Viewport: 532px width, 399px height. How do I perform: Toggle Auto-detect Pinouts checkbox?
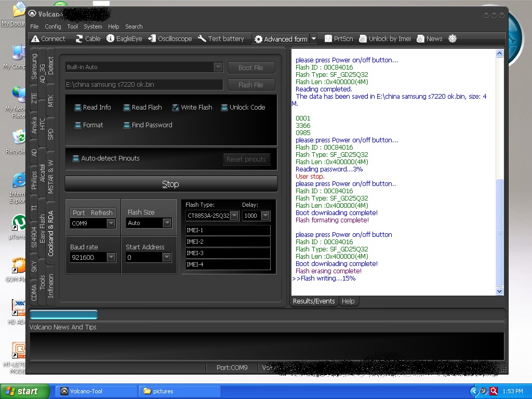pyautogui.click(x=76, y=158)
